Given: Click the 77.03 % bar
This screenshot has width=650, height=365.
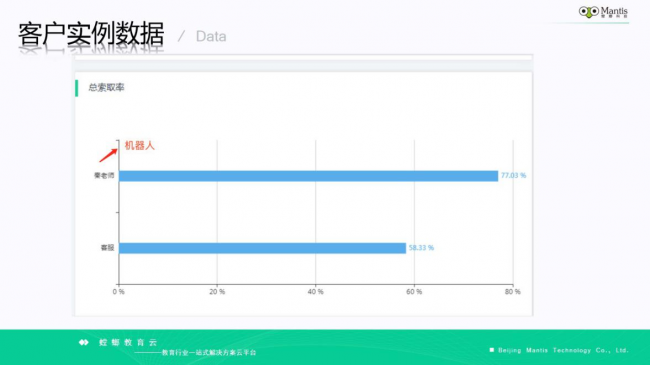Looking at the screenshot, I should [x=308, y=176].
